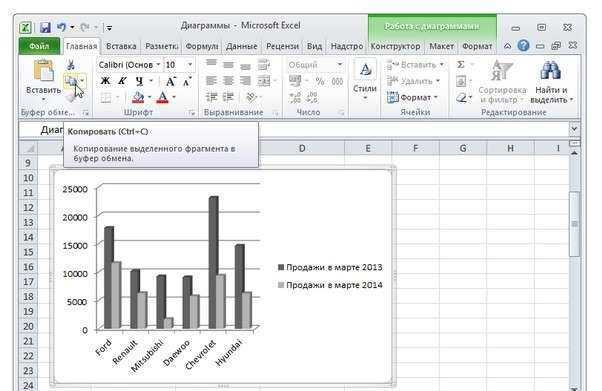Open the Буфер обмена dialog launcher
Screen dimensions: 602x391
click(86, 113)
